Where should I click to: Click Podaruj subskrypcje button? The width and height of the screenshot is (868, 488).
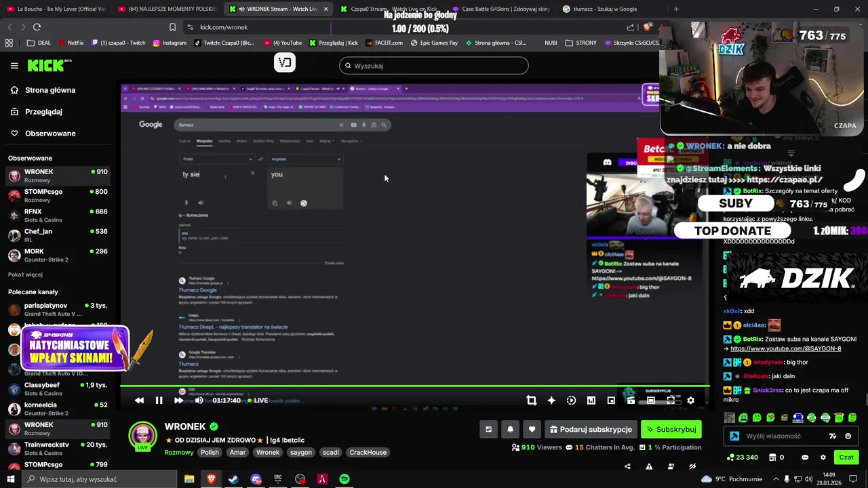tap(591, 429)
